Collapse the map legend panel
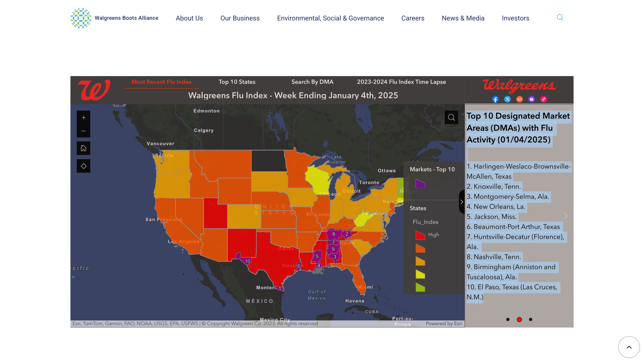Image resolution: width=644 pixels, height=362 pixels. (462, 202)
